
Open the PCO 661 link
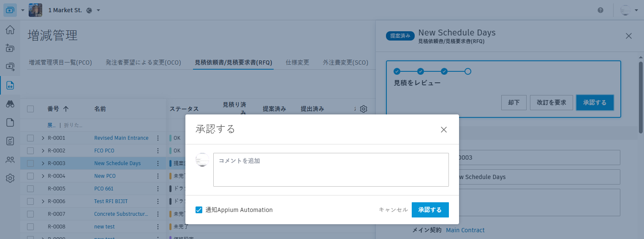[104, 189]
